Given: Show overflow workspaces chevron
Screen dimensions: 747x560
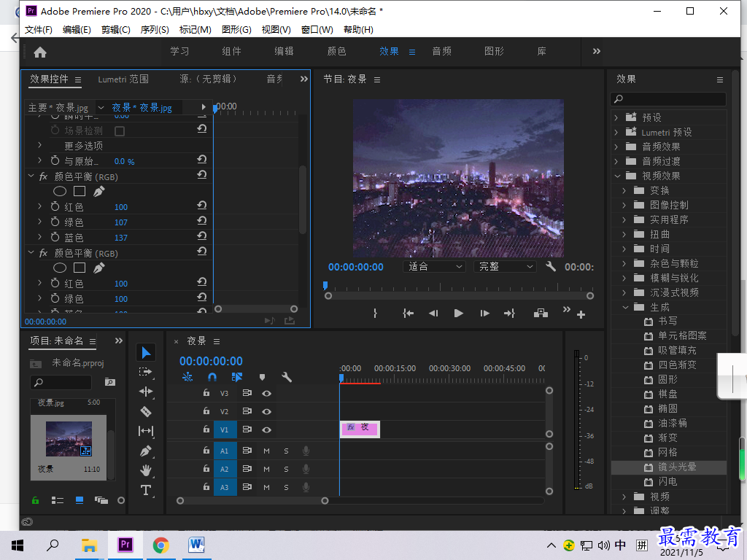Looking at the screenshot, I should point(597,51).
